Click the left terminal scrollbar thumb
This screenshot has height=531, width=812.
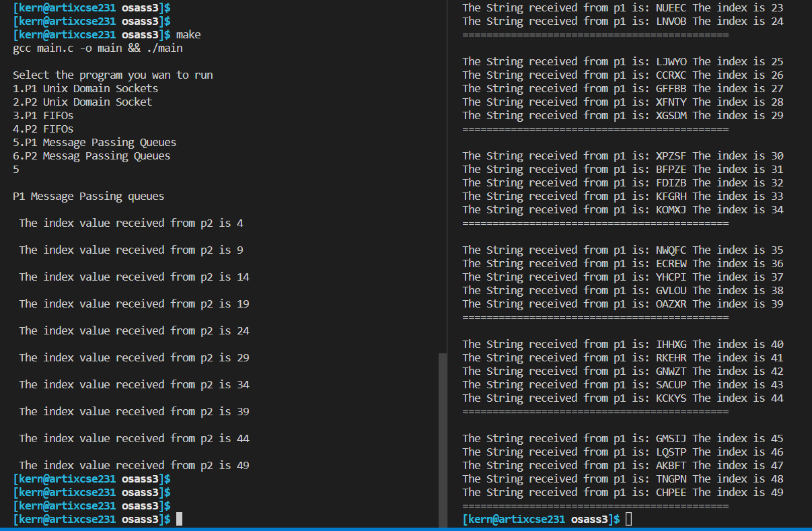tap(443, 440)
